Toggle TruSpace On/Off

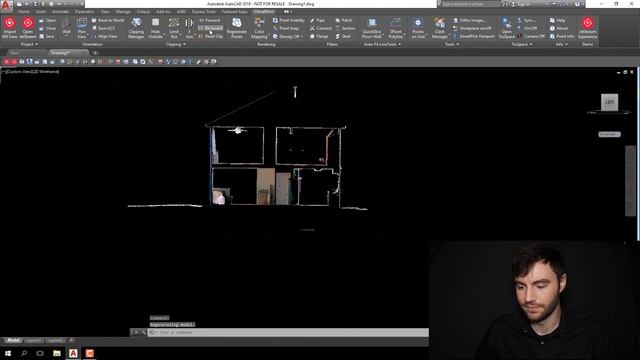point(527,28)
